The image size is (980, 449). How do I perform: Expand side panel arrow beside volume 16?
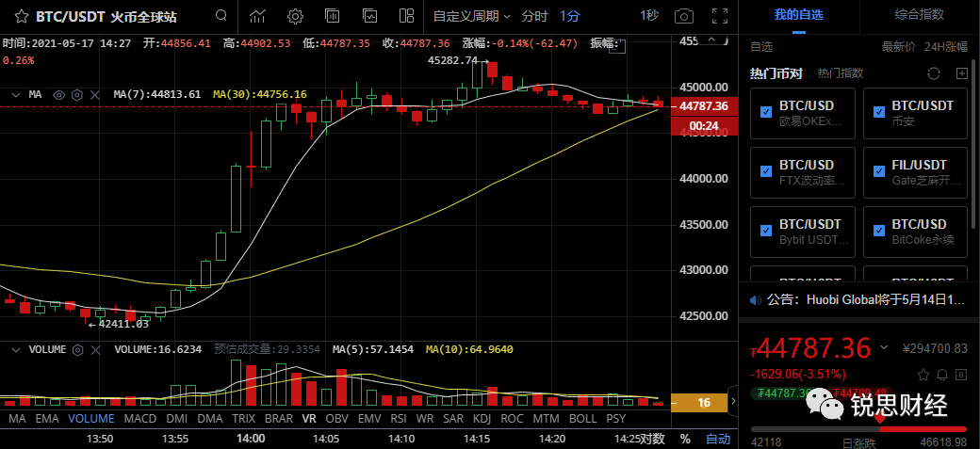[x=732, y=402]
